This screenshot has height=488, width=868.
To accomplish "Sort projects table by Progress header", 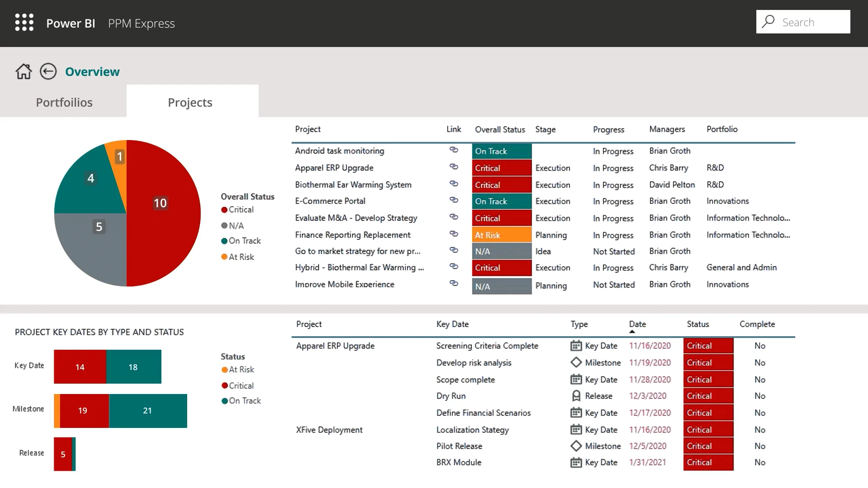I will [x=608, y=130].
